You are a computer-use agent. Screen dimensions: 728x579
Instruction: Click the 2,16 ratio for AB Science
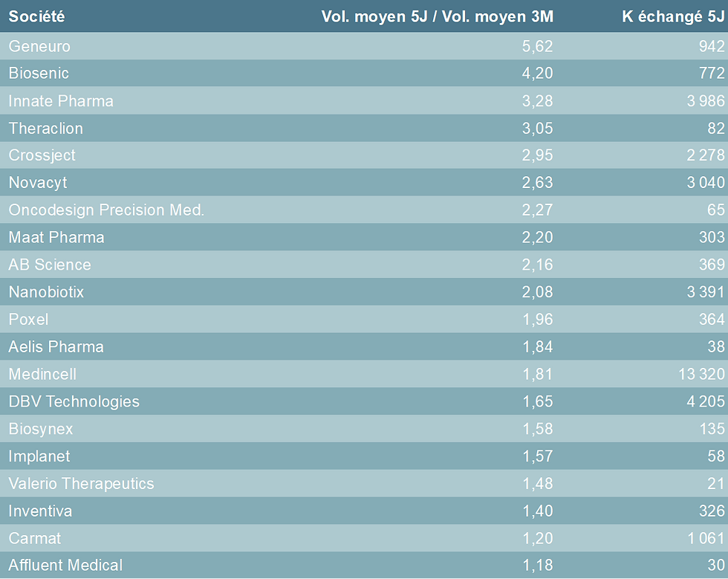[538, 265]
